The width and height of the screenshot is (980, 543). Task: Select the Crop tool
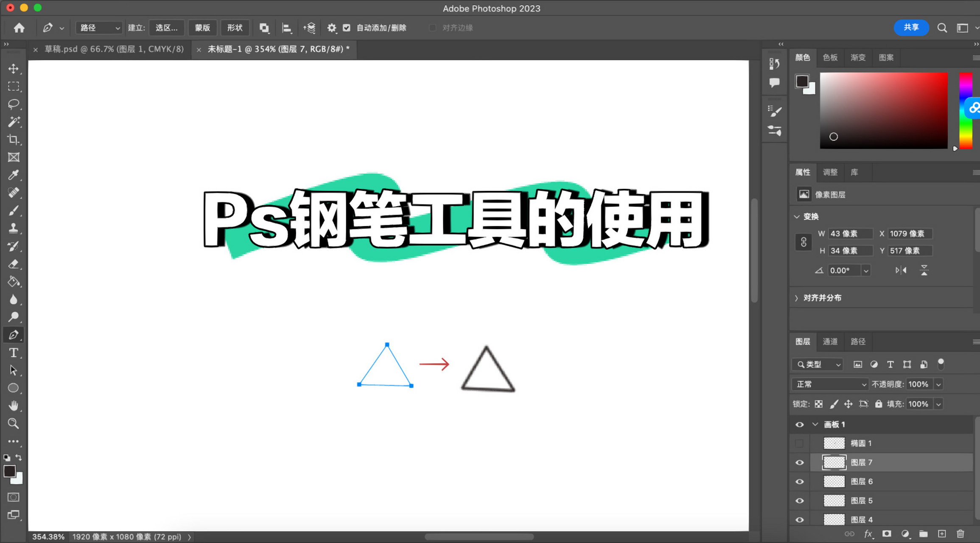tap(14, 140)
